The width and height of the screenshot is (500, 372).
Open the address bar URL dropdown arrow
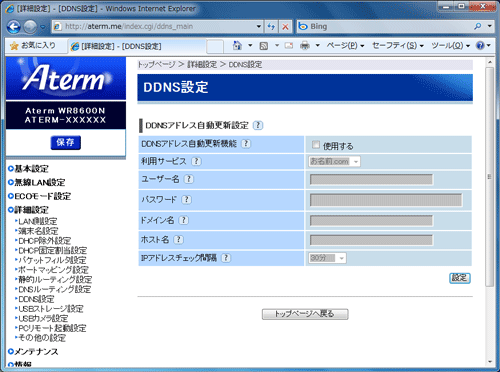click(x=259, y=26)
